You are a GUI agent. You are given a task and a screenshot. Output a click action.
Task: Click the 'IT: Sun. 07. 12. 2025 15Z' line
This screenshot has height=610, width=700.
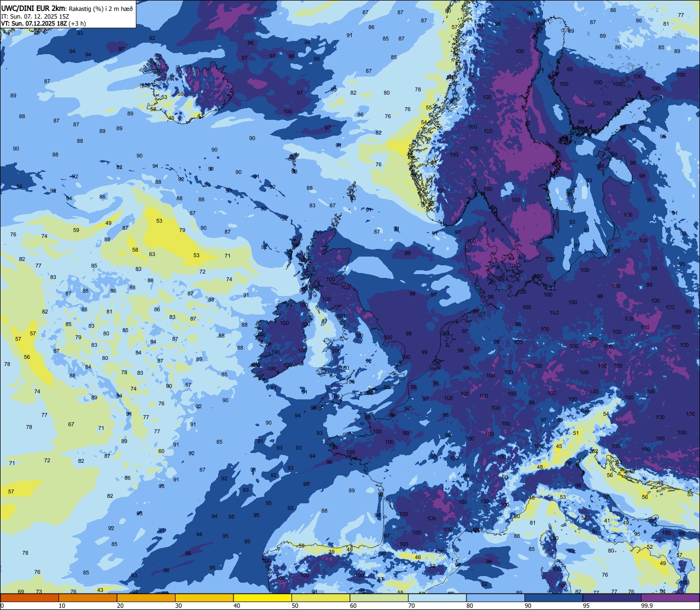35,16
